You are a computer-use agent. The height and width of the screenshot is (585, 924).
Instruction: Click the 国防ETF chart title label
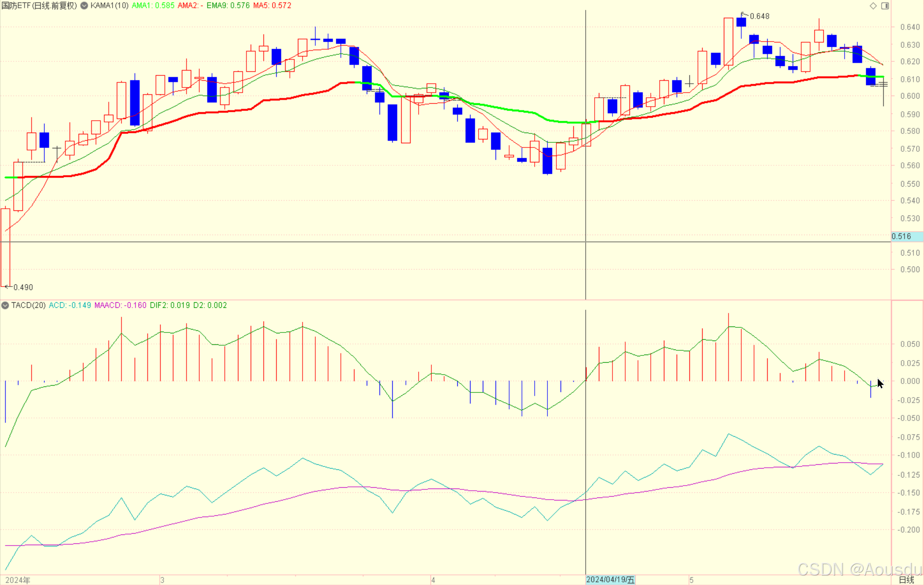click(39, 6)
